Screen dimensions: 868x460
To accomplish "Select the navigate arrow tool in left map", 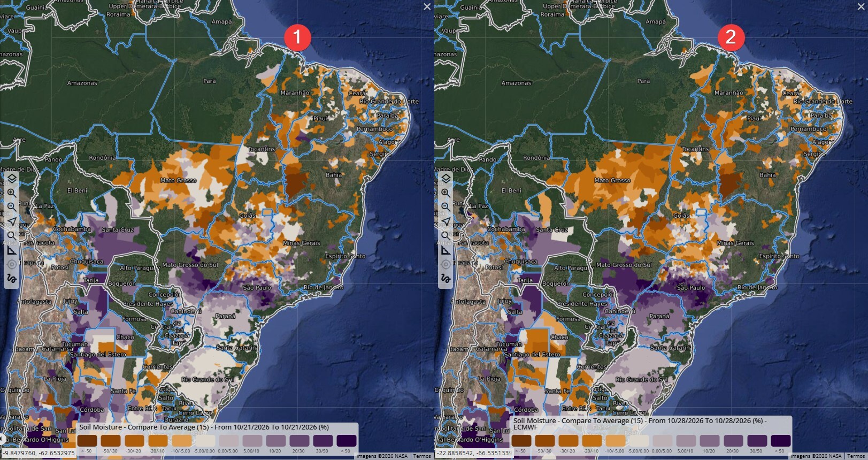I will click(x=12, y=221).
